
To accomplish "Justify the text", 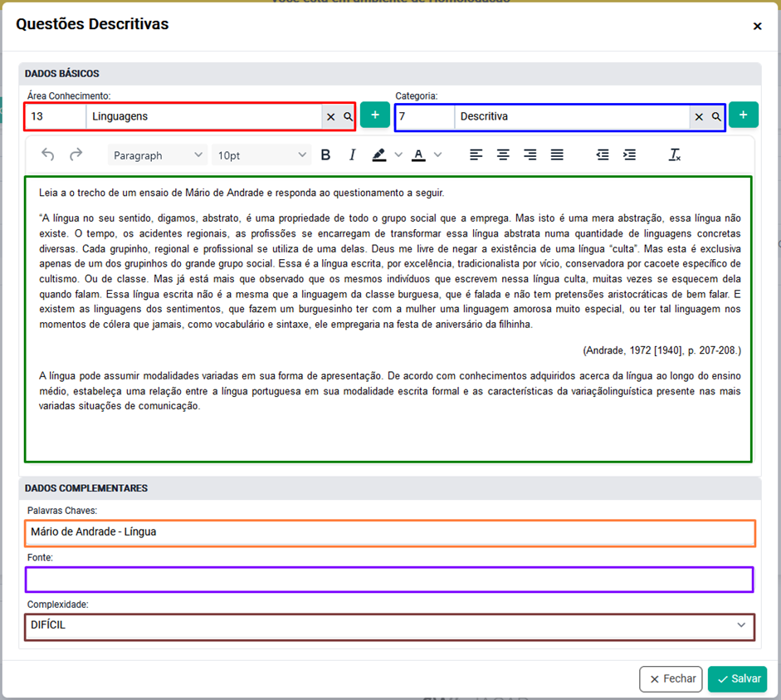I will (557, 155).
